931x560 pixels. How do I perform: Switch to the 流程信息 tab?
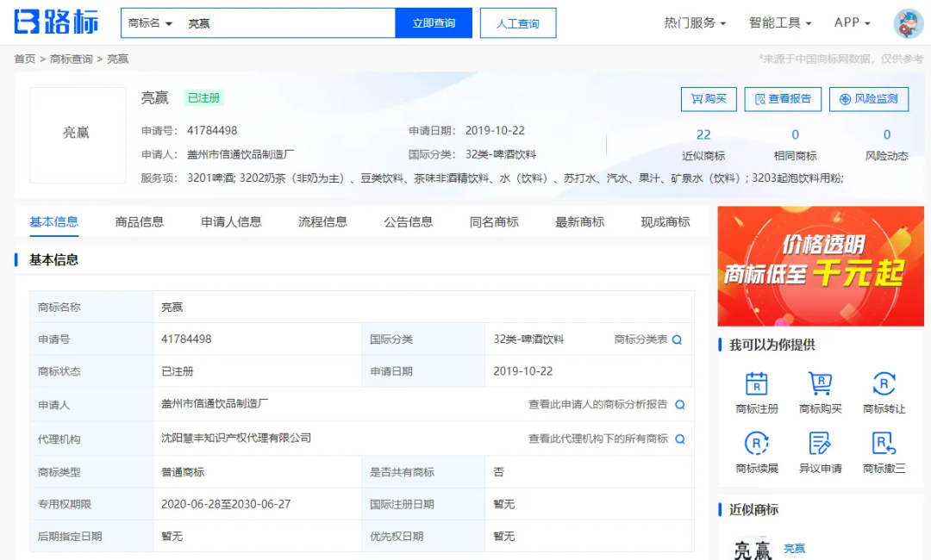[x=322, y=222]
